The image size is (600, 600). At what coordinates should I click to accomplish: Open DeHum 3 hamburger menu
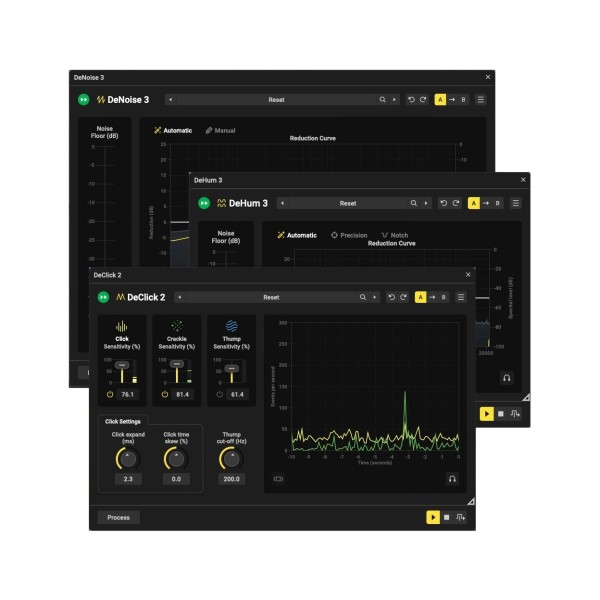pyautogui.click(x=515, y=203)
